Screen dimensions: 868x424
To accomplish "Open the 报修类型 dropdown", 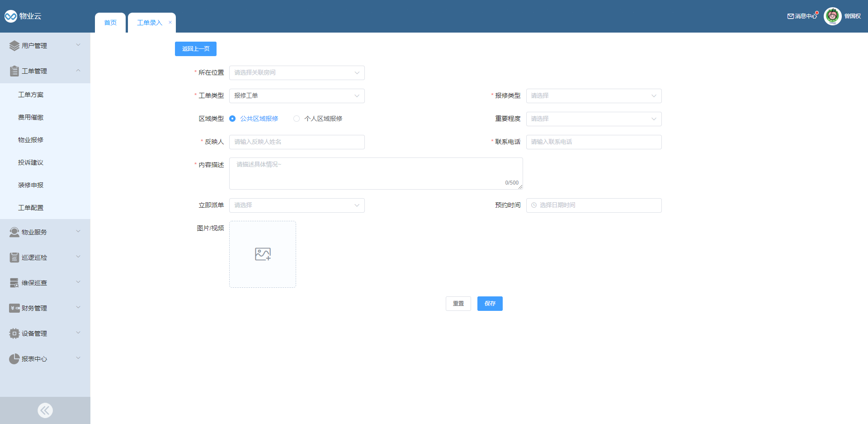I will tap(594, 96).
